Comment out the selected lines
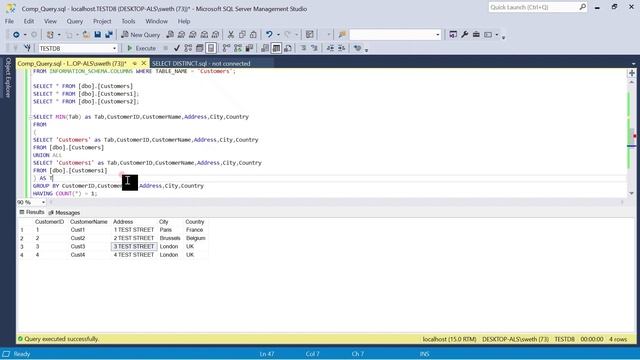Screen dimensions: 640x360 tap(303, 48)
